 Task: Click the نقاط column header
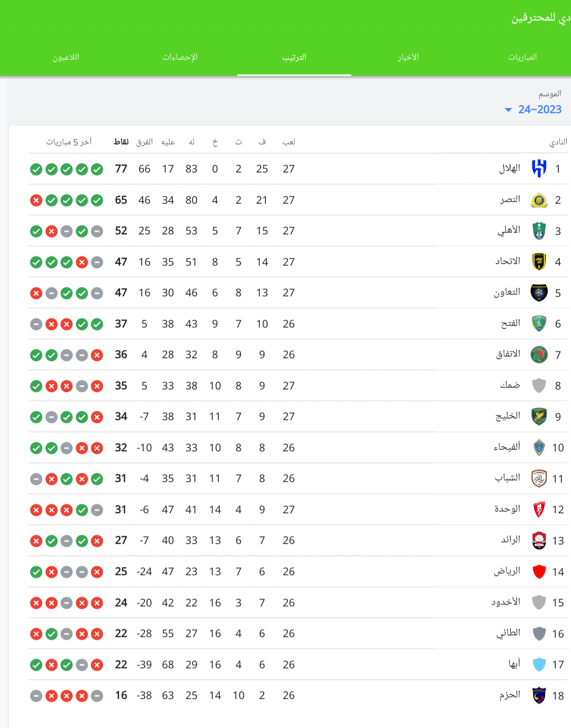point(121,141)
